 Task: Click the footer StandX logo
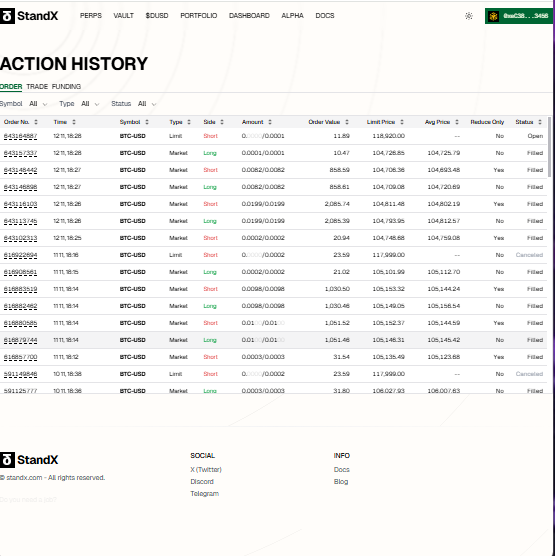(x=29, y=460)
